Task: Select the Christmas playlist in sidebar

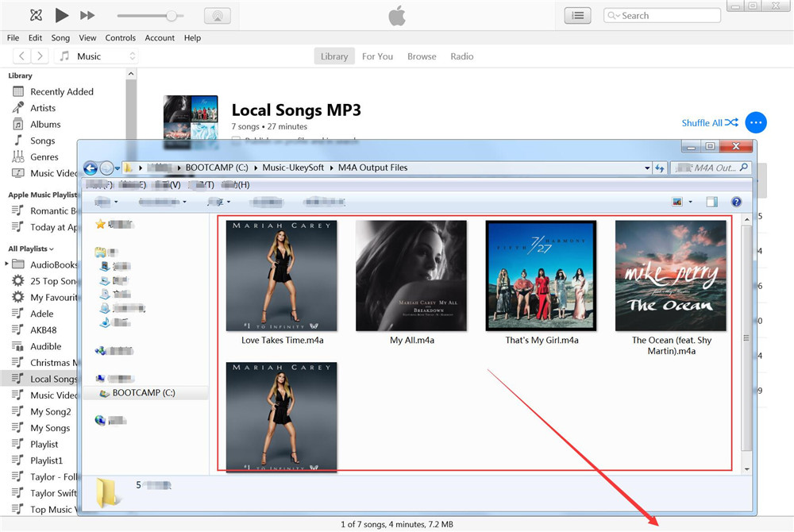Action: tap(45, 362)
